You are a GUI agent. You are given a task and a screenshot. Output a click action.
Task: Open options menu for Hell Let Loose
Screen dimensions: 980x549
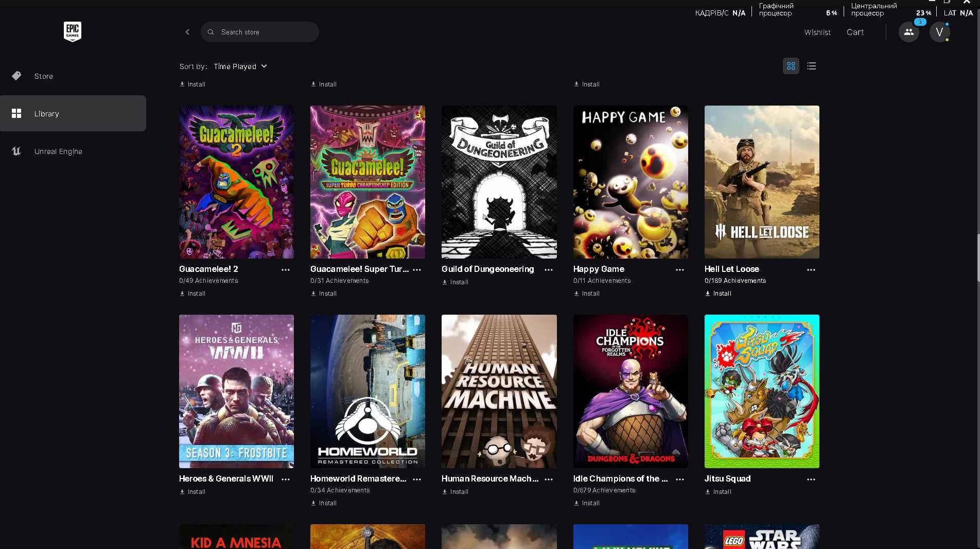pyautogui.click(x=811, y=269)
